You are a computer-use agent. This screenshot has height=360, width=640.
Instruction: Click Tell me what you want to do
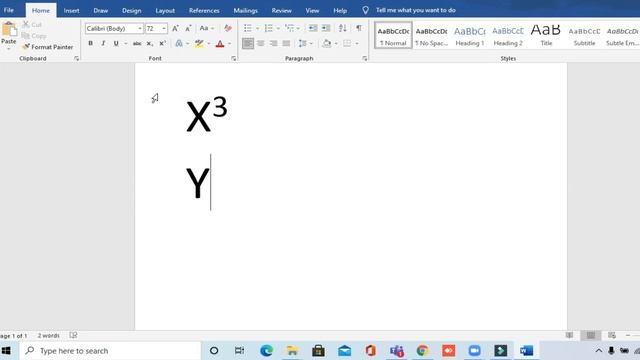(416, 10)
